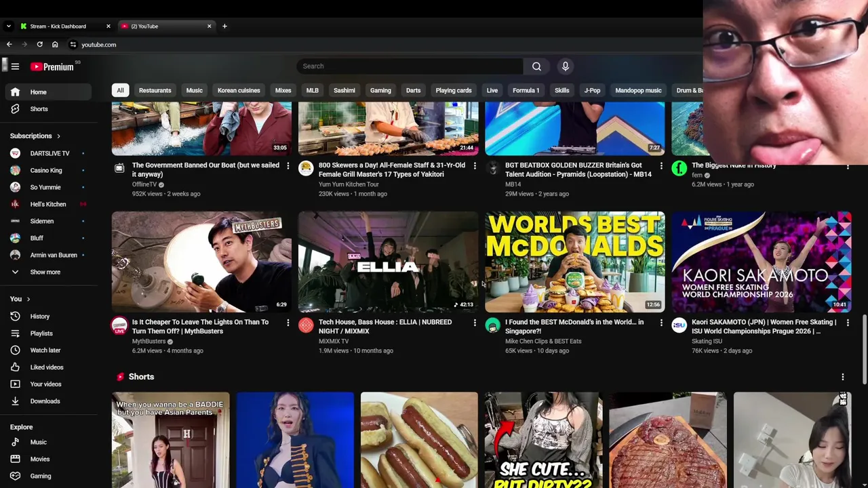Select the Playing cards filter chip
The width and height of the screenshot is (868, 488).
[x=454, y=90]
